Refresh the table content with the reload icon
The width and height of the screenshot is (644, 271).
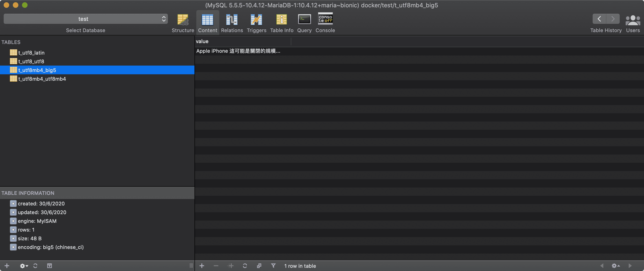coord(245,266)
